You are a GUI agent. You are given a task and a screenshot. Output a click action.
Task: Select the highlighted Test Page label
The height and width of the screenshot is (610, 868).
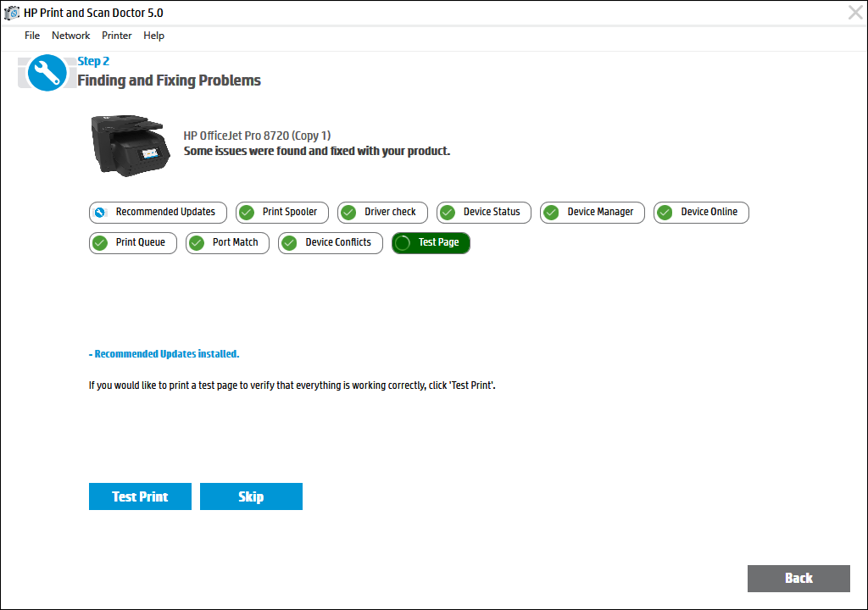pyautogui.click(x=438, y=242)
